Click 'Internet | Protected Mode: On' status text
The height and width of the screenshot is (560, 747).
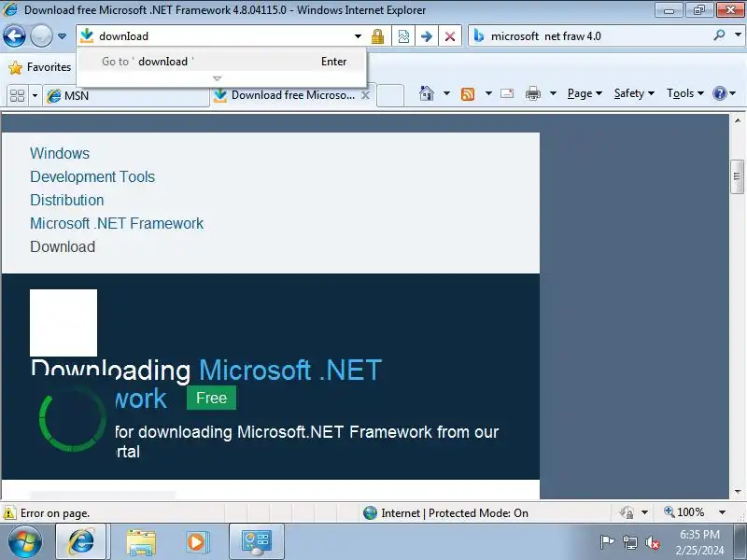455,512
